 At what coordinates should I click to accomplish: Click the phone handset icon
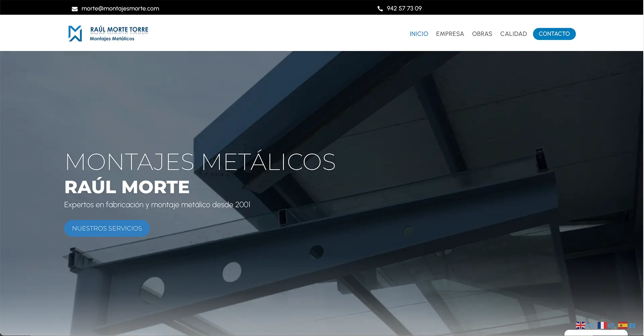coord(380,9)
